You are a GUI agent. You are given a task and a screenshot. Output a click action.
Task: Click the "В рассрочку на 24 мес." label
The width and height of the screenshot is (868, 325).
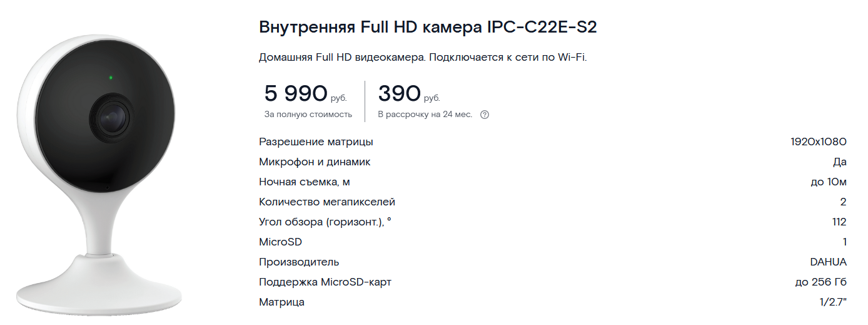425,115
